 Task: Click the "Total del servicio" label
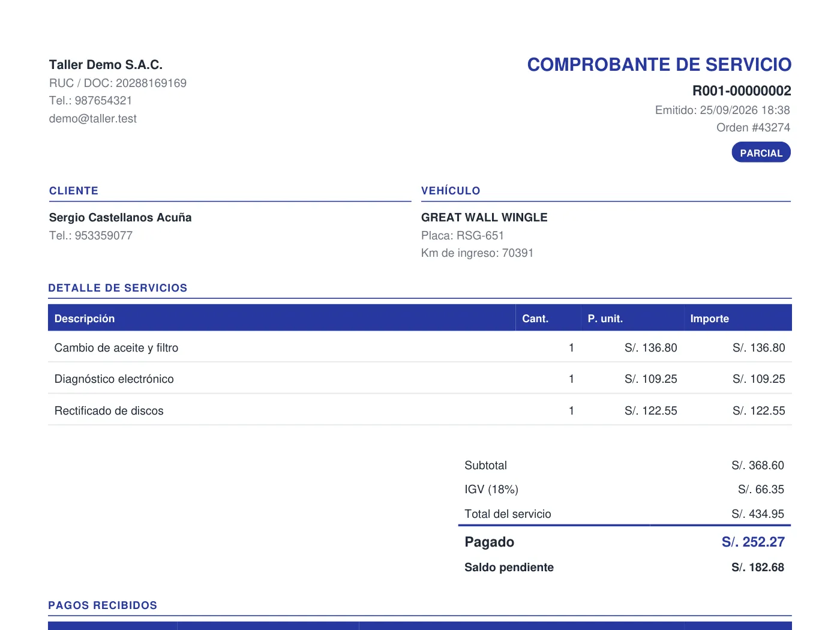tap(508, 514)
